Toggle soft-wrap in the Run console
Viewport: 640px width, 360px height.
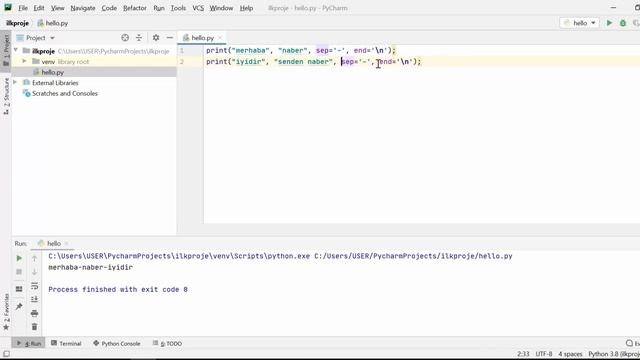[34, 286]
